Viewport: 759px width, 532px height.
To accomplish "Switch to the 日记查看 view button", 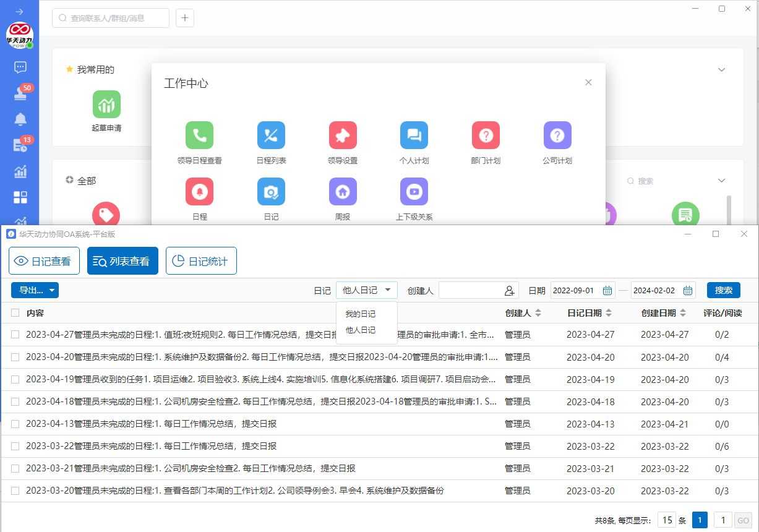I will click(x=44, y=261).
